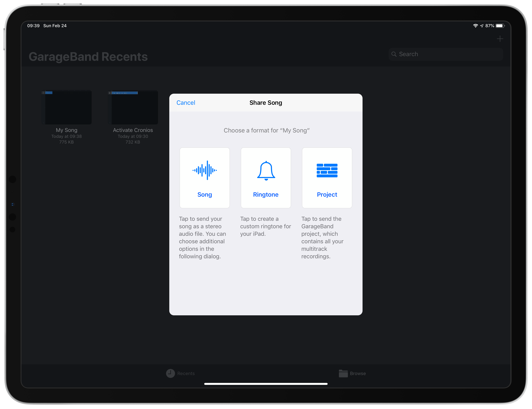This screenshot has width=532, height=409.
Task: Click the location arrow status icon
Action: pyautogui.click(x=482, y=26)
